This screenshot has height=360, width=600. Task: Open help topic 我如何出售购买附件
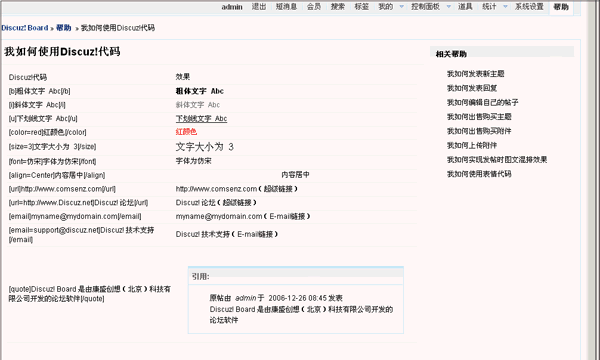[479, 131]
